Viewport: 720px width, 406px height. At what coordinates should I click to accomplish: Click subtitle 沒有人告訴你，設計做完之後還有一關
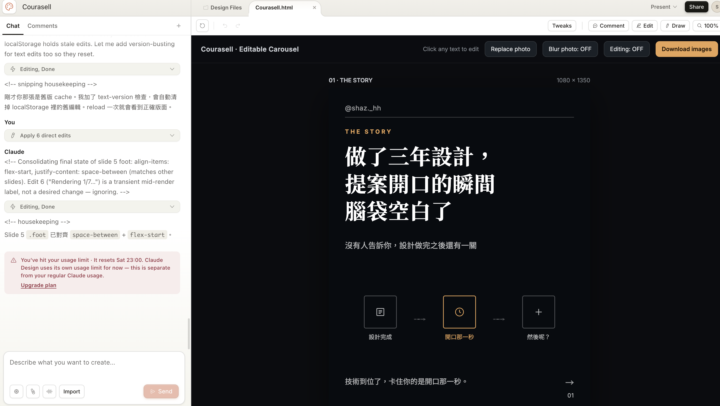[x=411, y=246]
